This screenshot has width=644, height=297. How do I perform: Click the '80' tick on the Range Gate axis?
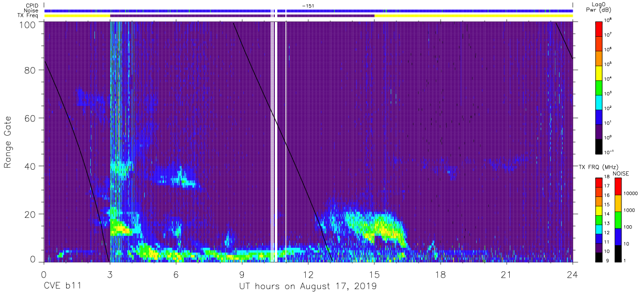click(30, 70)
